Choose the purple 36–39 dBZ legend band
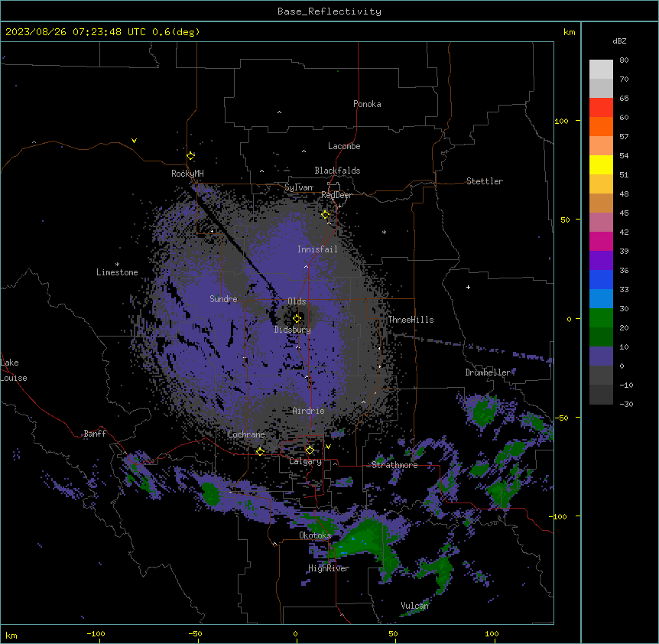This screenshot has height=644, width=659. 601,260
